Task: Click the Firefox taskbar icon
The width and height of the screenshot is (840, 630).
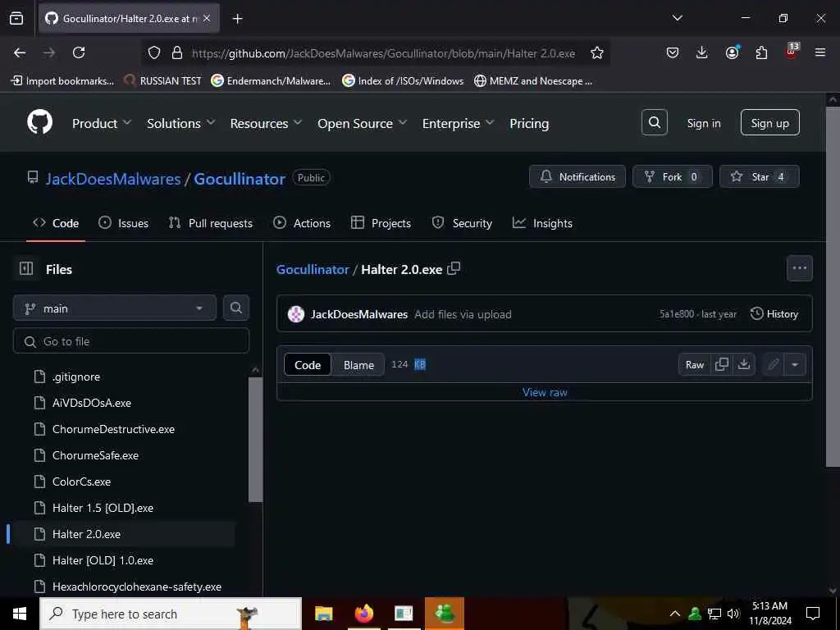Action: (363, 613)
